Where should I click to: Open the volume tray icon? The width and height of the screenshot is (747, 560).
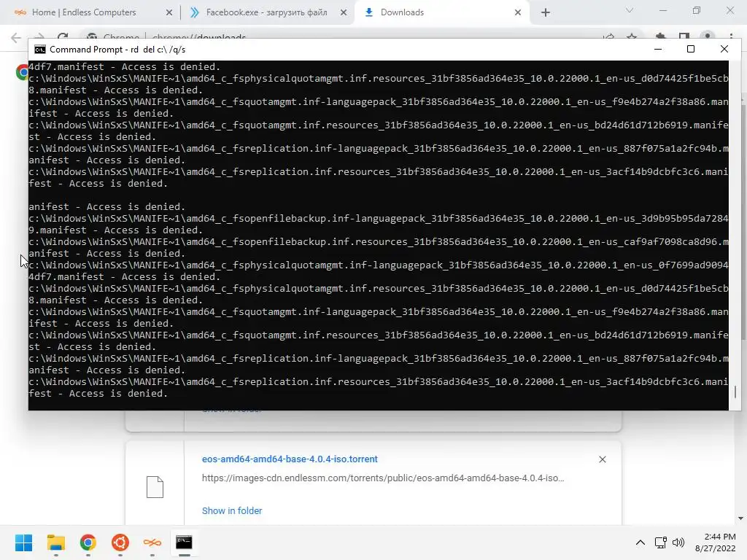pyautogui.click(x=678, y=542)
